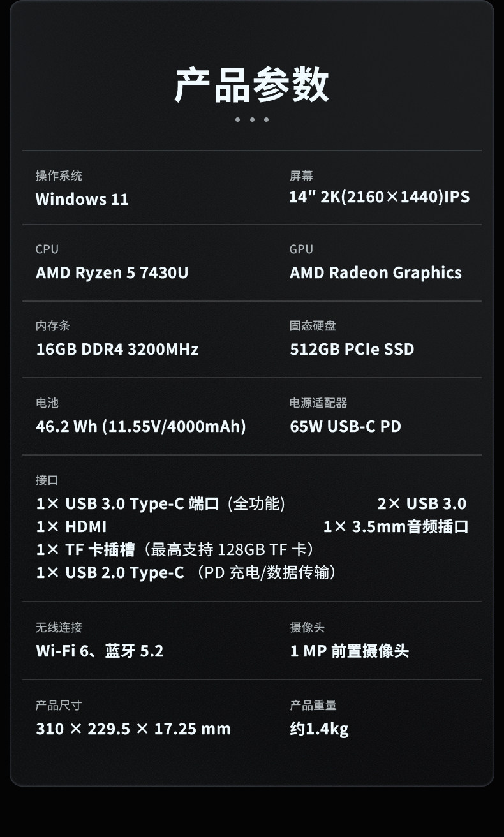The width and height of the screenshot is (504, 837).
Task: Click the 1× HDMI port entry
Action: (x=71, y=527)
